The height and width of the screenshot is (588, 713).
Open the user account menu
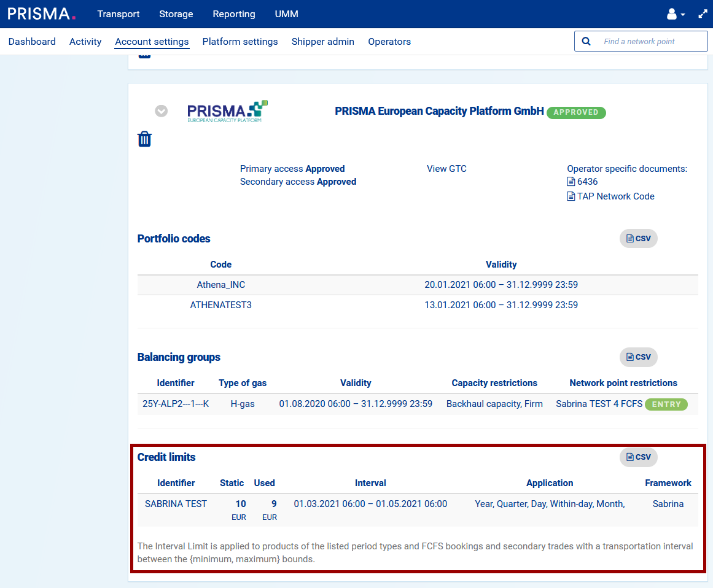pos(676,14)
